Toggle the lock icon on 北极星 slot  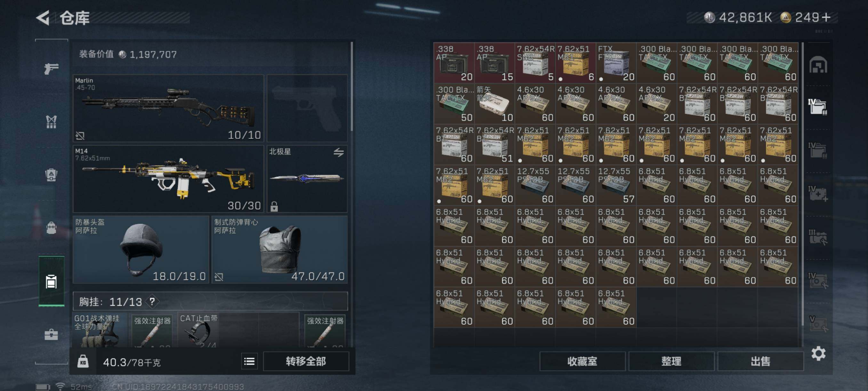coord(274,206)
